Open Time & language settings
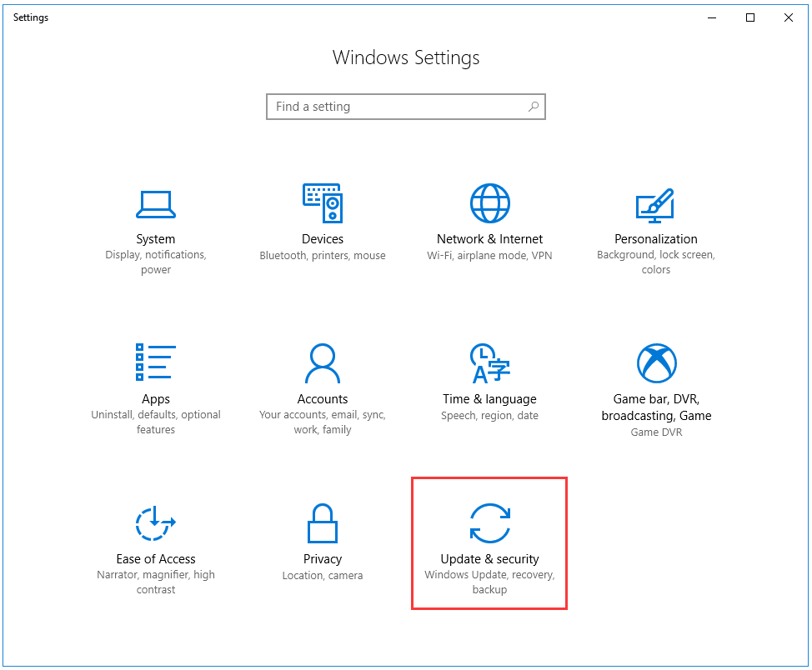812x670 pixels. tap(489, 379)
